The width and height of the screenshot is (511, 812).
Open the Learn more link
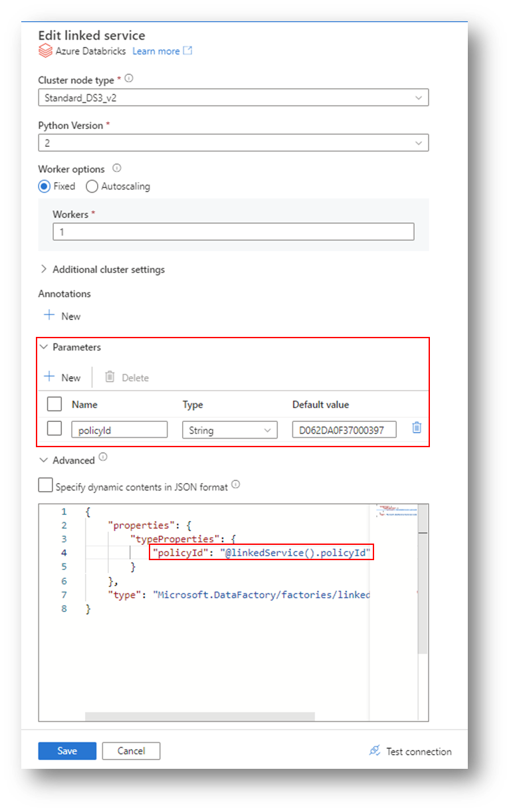(156, 51)
